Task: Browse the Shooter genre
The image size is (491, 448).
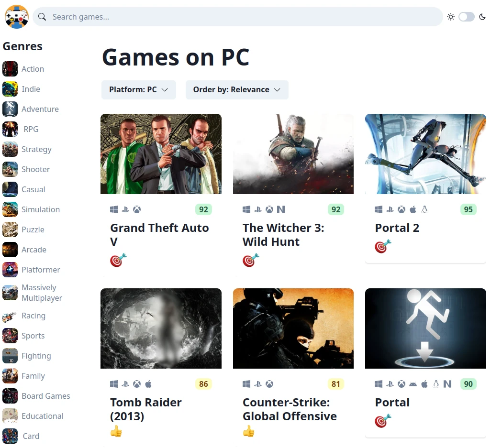Action: (x=36, y=169)
